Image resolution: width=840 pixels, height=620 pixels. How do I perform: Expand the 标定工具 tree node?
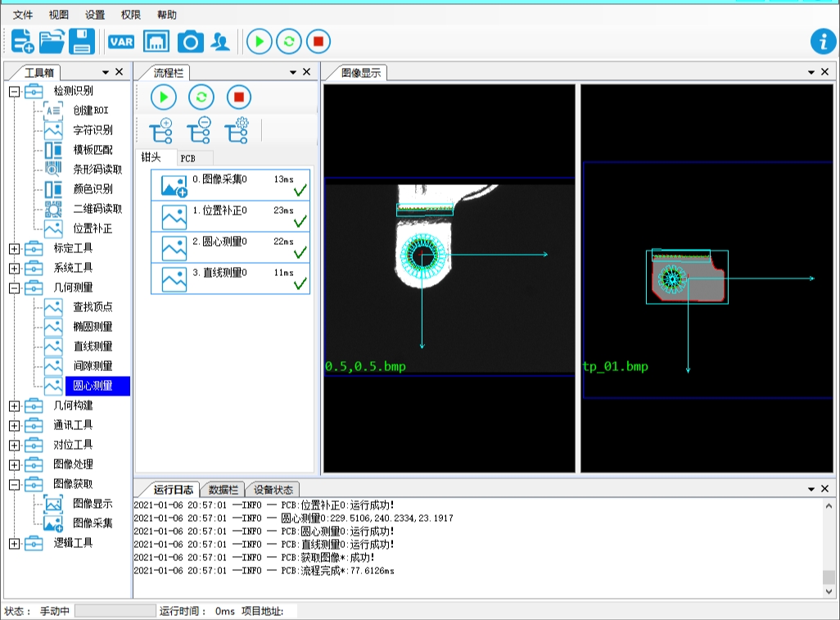(x=15, y=249)
